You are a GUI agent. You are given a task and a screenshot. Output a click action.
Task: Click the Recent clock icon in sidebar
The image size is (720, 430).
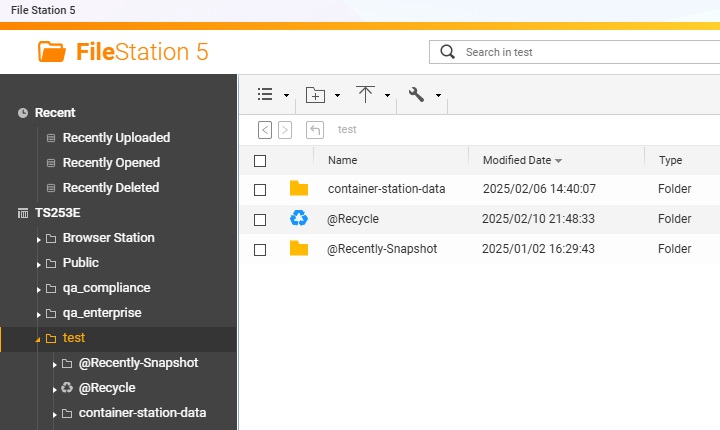point(23,113)
